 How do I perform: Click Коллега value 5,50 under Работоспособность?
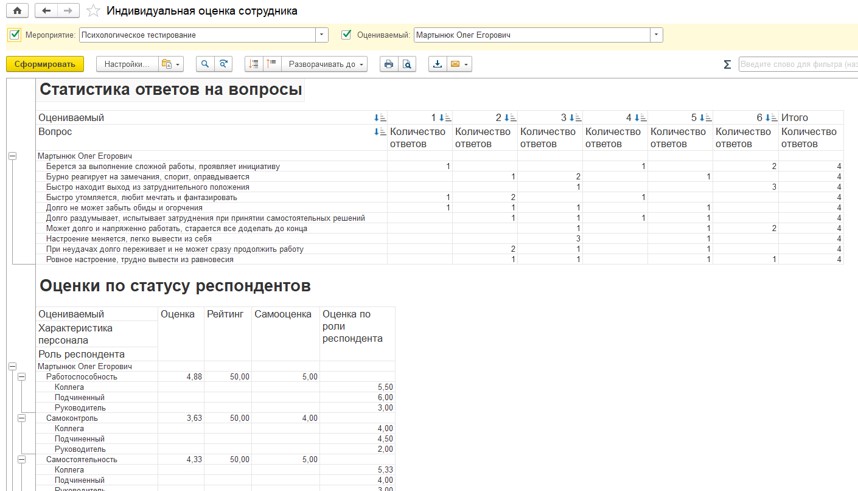click(x=385, y=387)
